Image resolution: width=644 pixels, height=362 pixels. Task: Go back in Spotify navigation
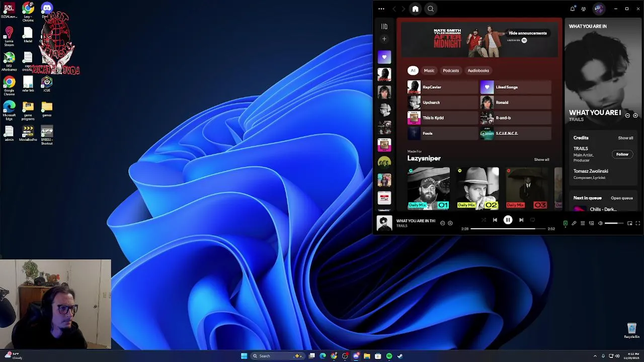pyautogui.click(x=394, y=9)
